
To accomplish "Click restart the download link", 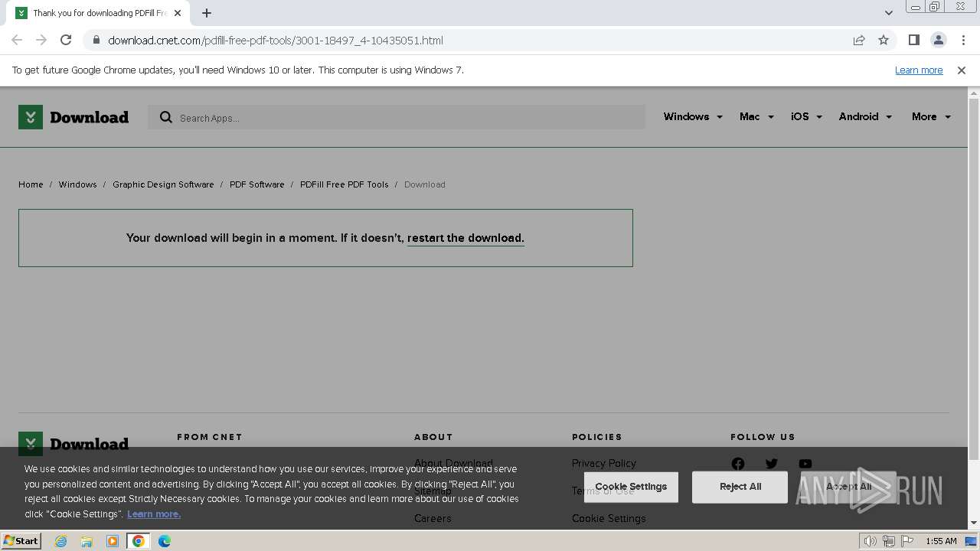I will pyautogui.click(x=465, y=238).
